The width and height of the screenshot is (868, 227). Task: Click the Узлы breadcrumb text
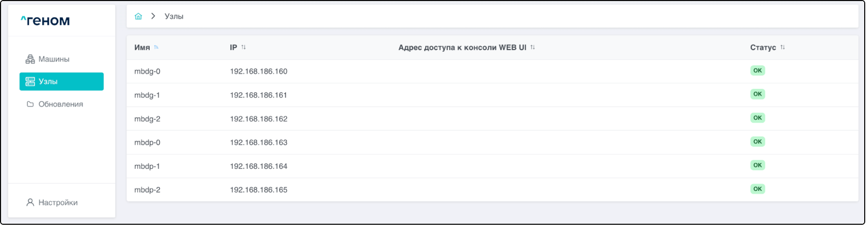(x=174, y=17)
